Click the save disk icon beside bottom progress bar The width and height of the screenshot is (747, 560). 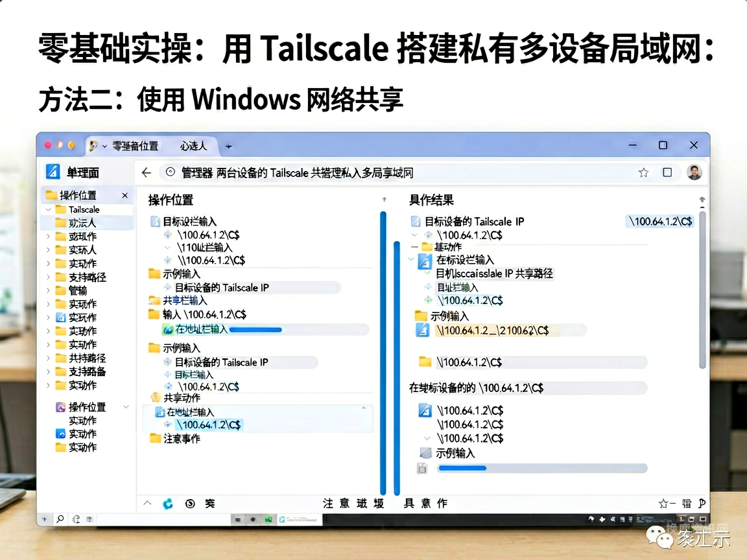pyautogui.click(x=422, y=469)
